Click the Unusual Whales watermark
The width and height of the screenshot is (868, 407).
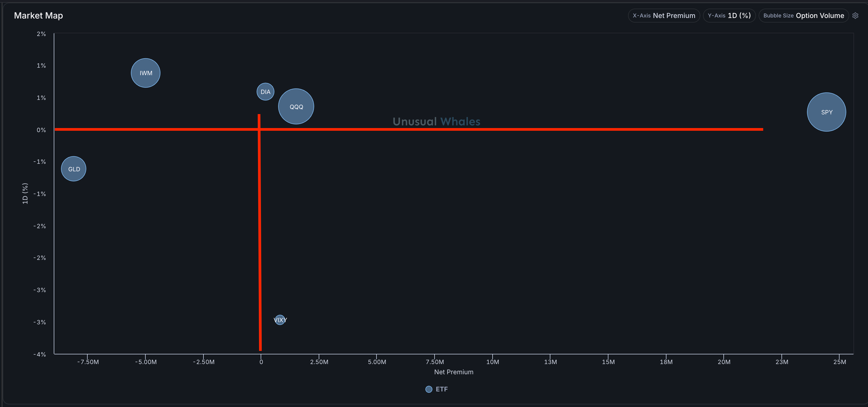(436, 122)
